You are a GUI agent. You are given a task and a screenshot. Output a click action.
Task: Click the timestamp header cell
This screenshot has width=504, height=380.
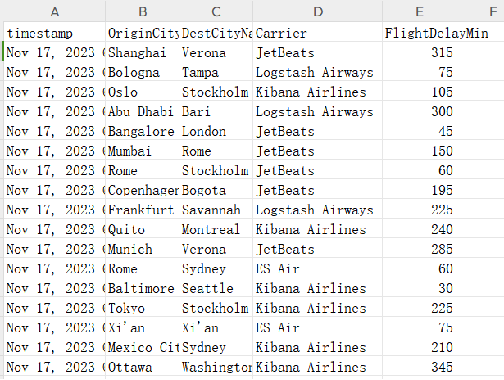55,33
